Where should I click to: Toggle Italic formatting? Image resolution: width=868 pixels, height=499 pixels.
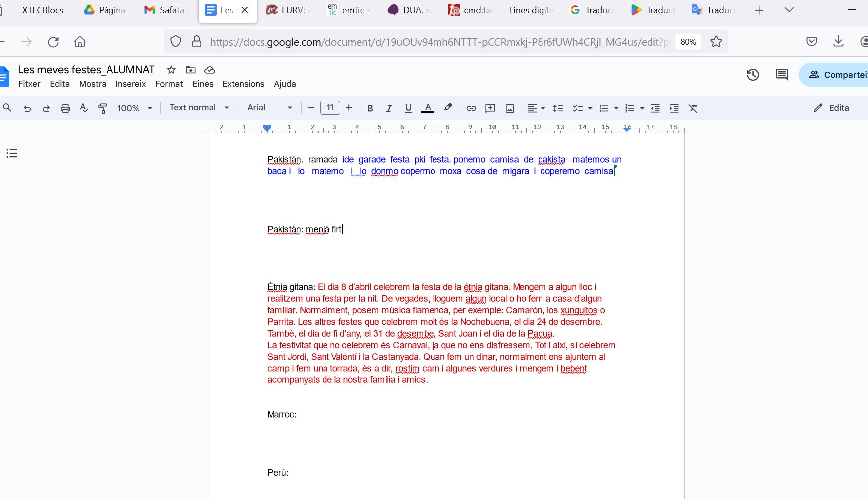(389, 108)
